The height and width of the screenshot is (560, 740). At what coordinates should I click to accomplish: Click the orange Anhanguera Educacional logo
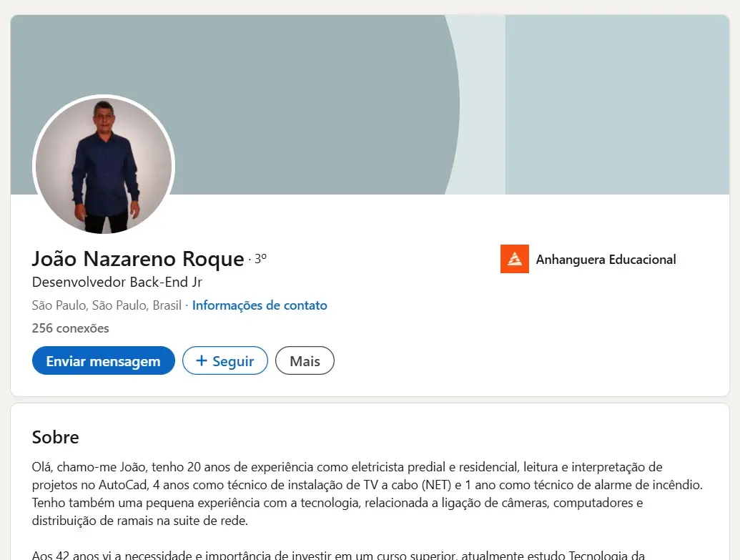(x=514, y=259)
